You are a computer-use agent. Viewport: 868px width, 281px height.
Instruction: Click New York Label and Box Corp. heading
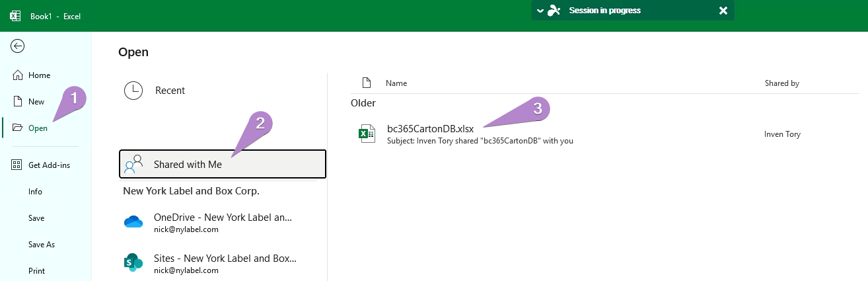(192, 191)
